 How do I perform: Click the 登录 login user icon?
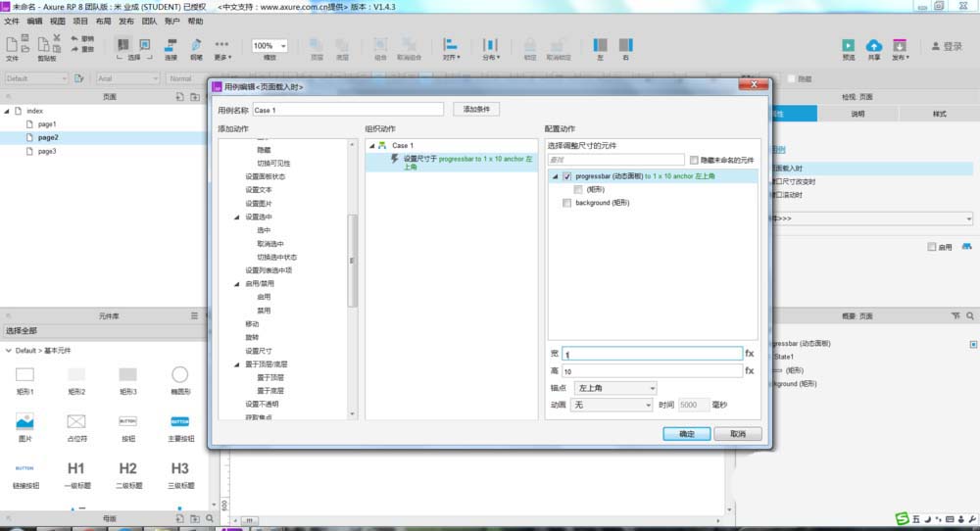tap(936, 46)
